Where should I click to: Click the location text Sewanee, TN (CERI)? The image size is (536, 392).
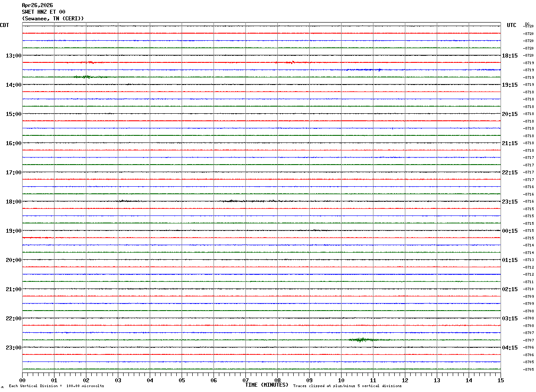(x=53, y=19)
